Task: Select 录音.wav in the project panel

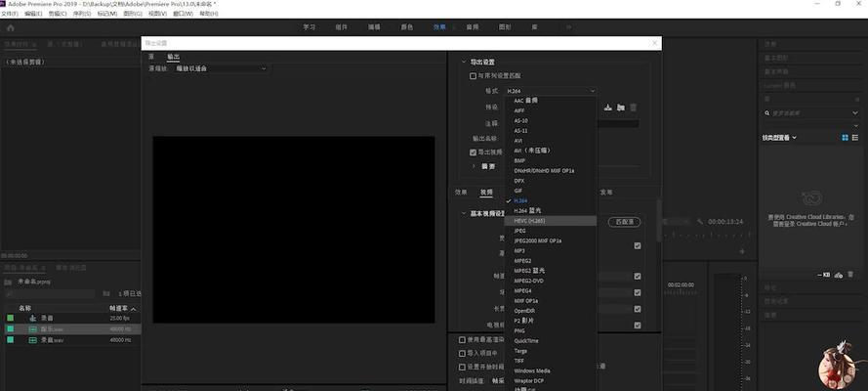Action: tap(52, 340)
